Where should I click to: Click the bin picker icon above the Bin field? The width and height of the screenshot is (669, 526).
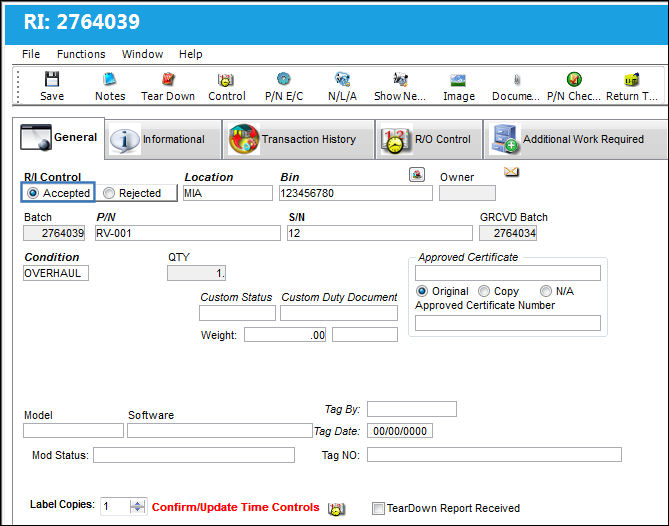(417, 174)
